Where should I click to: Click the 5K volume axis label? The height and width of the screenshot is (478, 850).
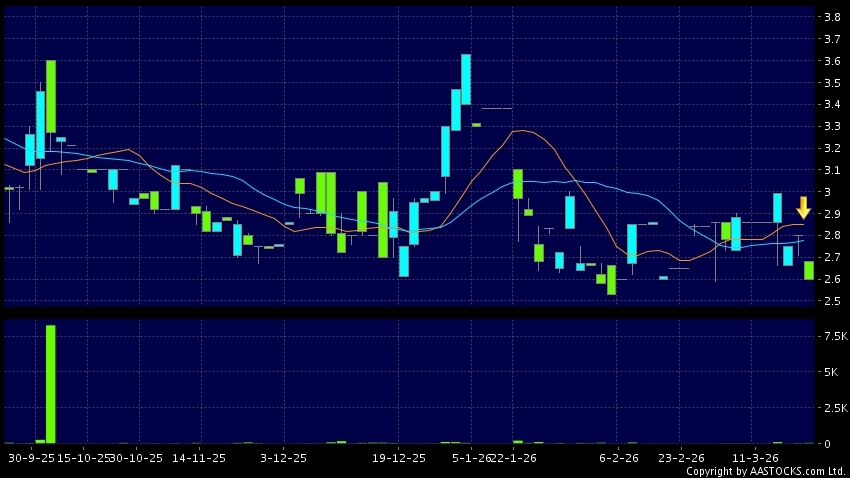[832, 372]
